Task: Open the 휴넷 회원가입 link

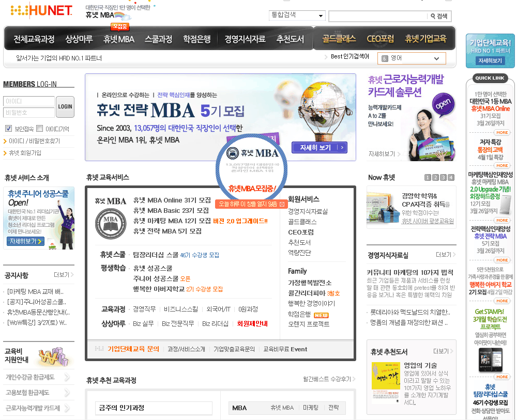Action: click(25, 153)
